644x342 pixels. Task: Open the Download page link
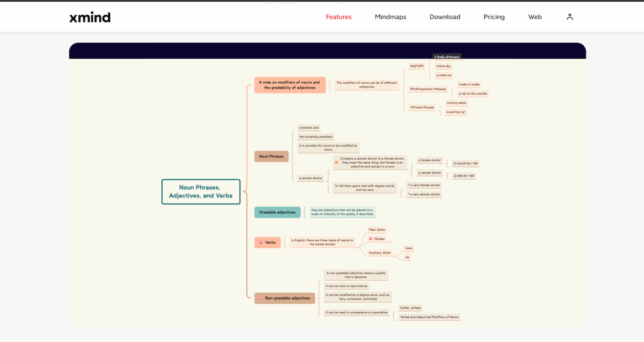pyautogui.click(x=444, y=17)
